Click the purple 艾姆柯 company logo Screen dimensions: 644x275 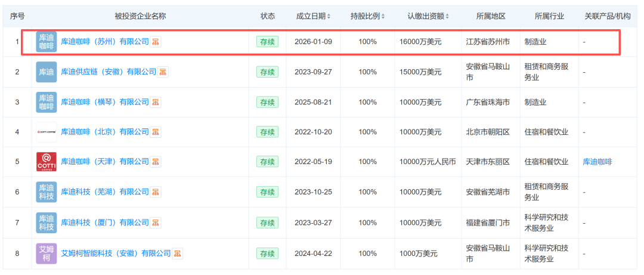(47, 254)
